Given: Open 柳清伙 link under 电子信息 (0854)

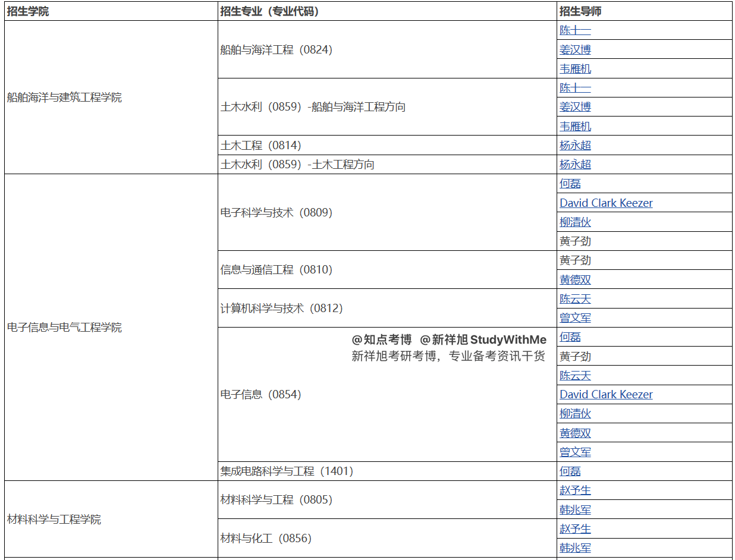Looking at the screenshot, I should (575, 413).
